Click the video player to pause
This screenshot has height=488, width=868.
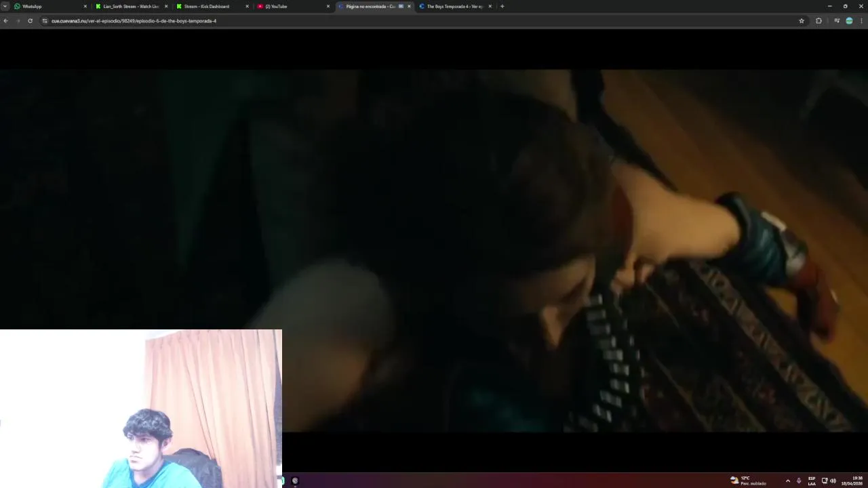434,251
